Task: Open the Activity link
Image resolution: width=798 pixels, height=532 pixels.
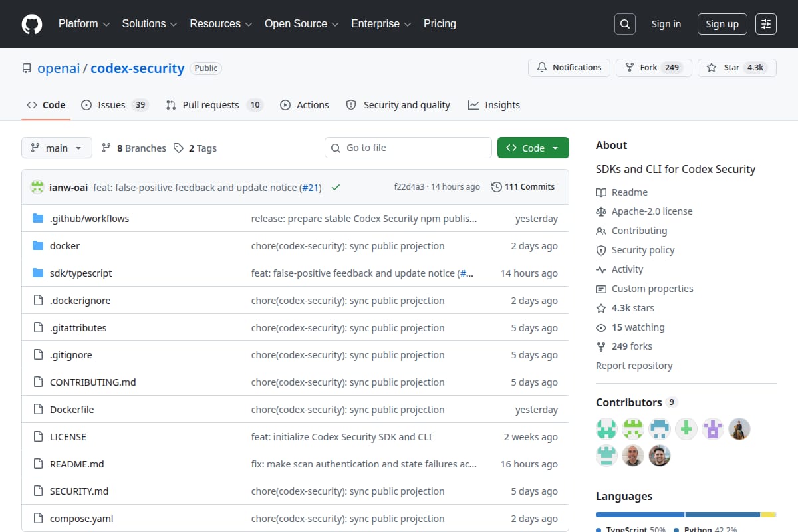Action: [620, 269]
